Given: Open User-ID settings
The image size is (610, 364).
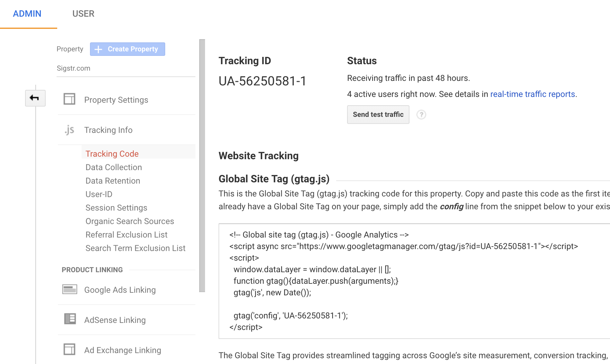Looking at the screenshot, I should (99, 194).
